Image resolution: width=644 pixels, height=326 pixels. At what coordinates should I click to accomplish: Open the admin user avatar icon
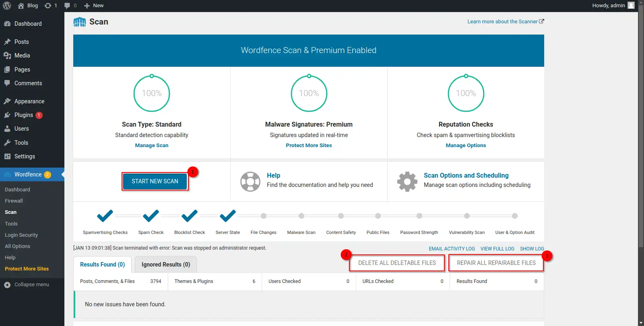pos(631,5)
